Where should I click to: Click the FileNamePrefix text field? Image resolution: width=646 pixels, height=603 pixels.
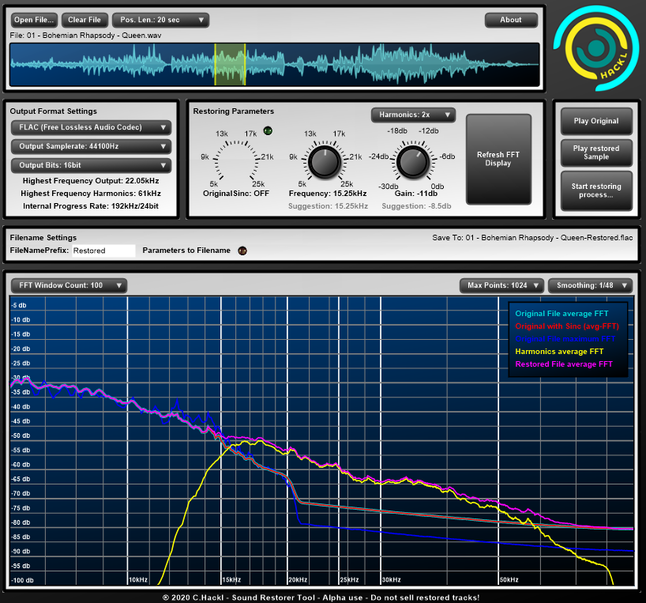(103, 251)
